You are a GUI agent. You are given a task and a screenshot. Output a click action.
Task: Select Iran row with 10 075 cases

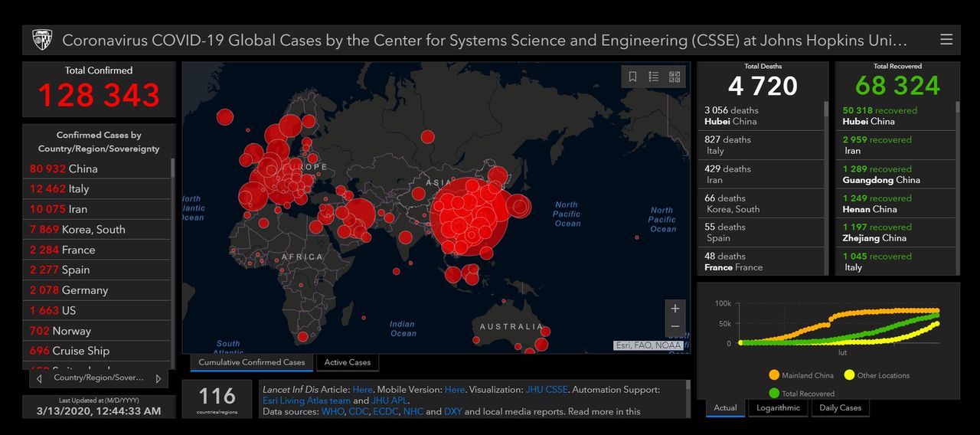[96, 209]
